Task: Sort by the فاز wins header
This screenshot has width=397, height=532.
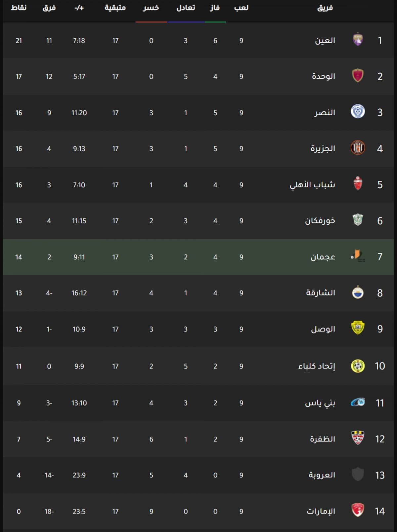Action: pos(215,8)
